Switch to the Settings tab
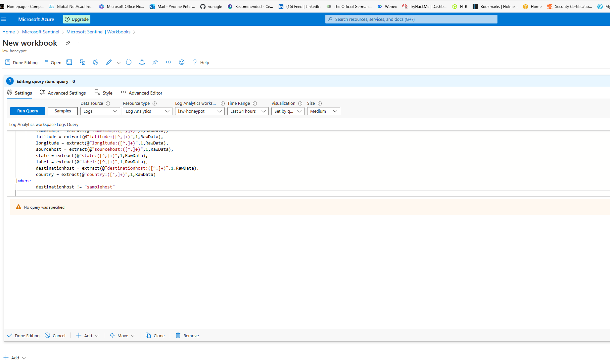This screenshot has width=610, height=364. (x=20, y=93)
